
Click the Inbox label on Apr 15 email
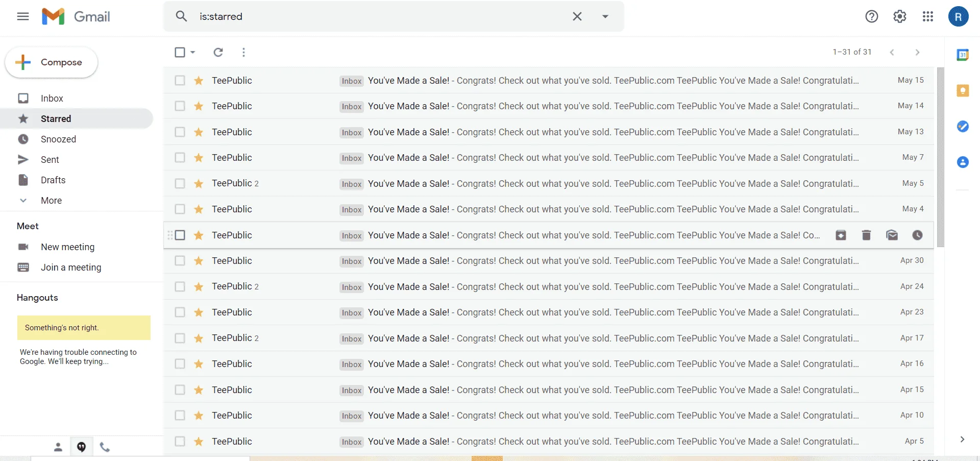click(x=352, y=390)
